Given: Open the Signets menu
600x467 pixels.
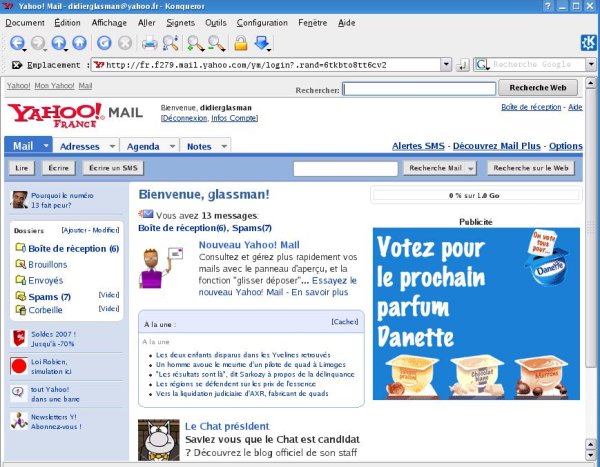Looking at the screenshot, I should pyautogui.click(x=181, y=23).
